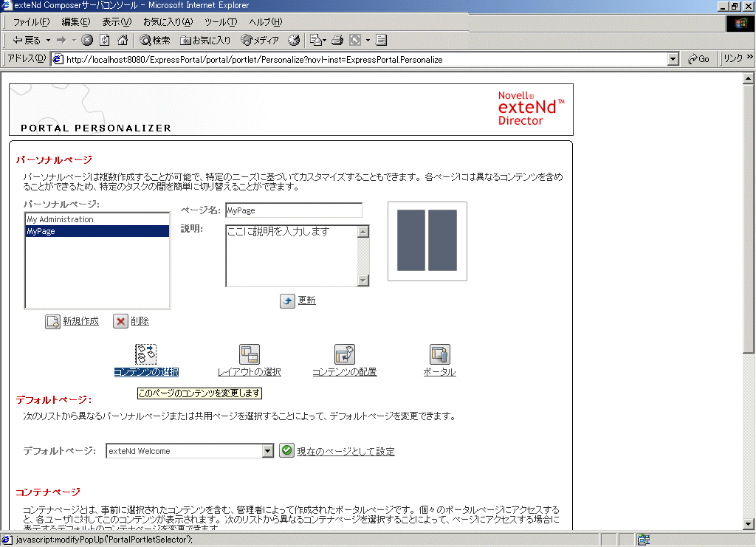Click the Mail toolbar icon
This screenshot has width=756, height=547.
pyautogui.click(x=315, y=41)
